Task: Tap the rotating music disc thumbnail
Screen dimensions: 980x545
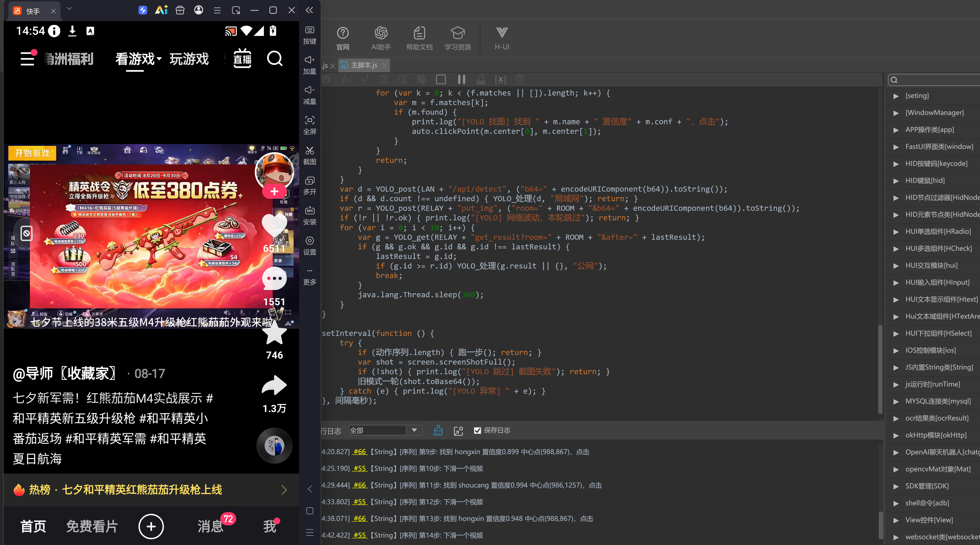Action: 274,445
